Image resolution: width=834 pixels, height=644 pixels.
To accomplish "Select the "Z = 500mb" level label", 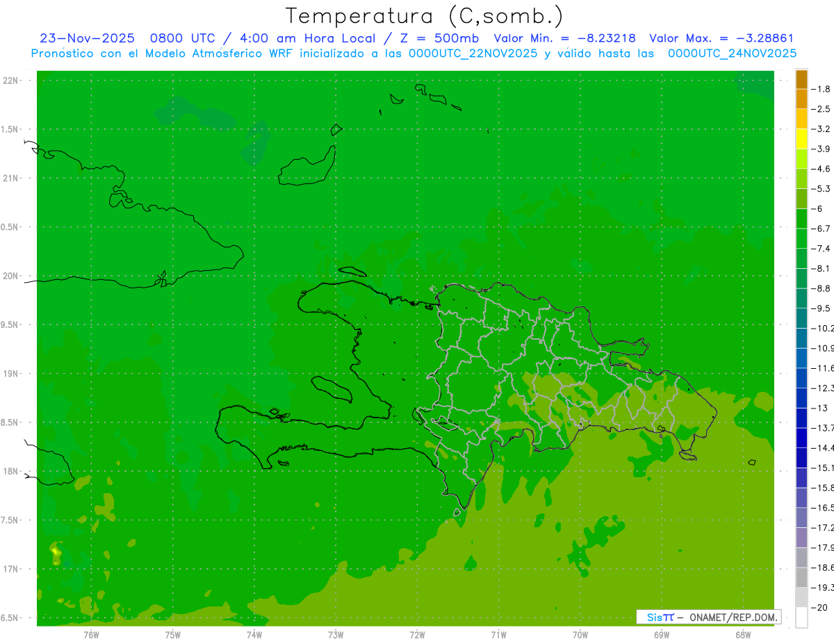I will coord(439,38).
